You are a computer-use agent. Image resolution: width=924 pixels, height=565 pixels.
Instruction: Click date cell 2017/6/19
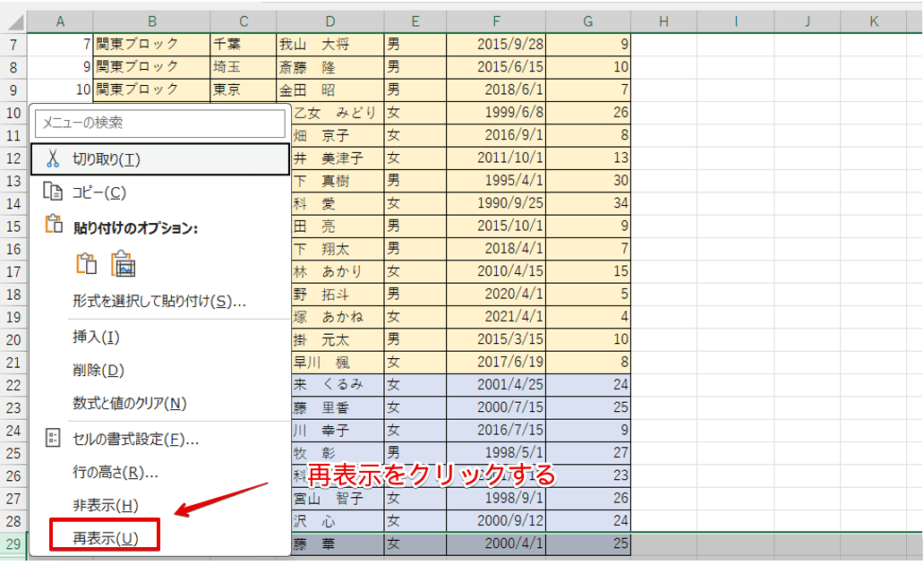[x=496, y=363]
